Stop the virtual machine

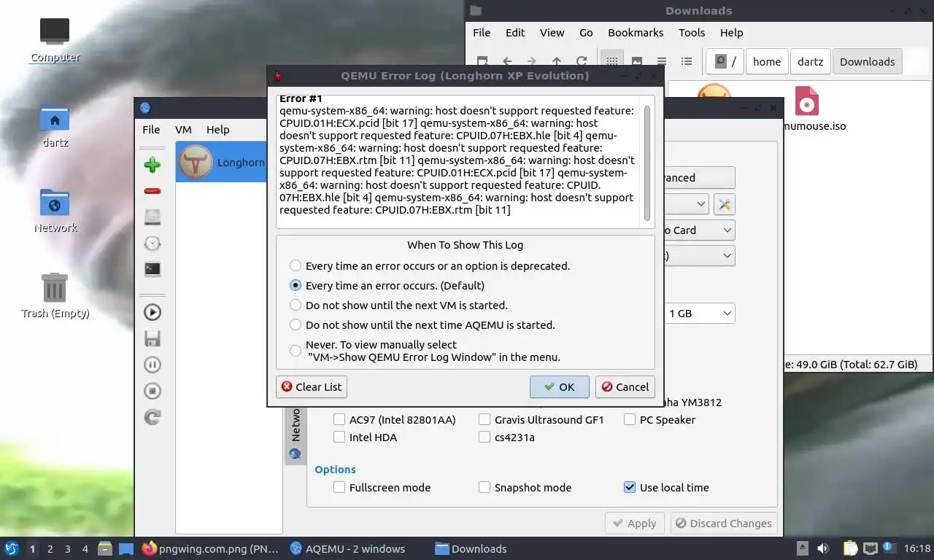(x=153, y=391)
